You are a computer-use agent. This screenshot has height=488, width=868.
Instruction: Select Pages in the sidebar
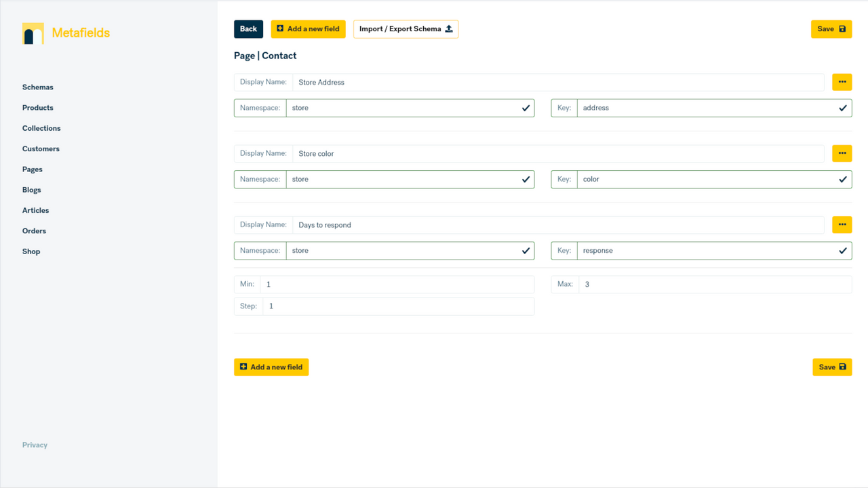(x=32, y=169)
